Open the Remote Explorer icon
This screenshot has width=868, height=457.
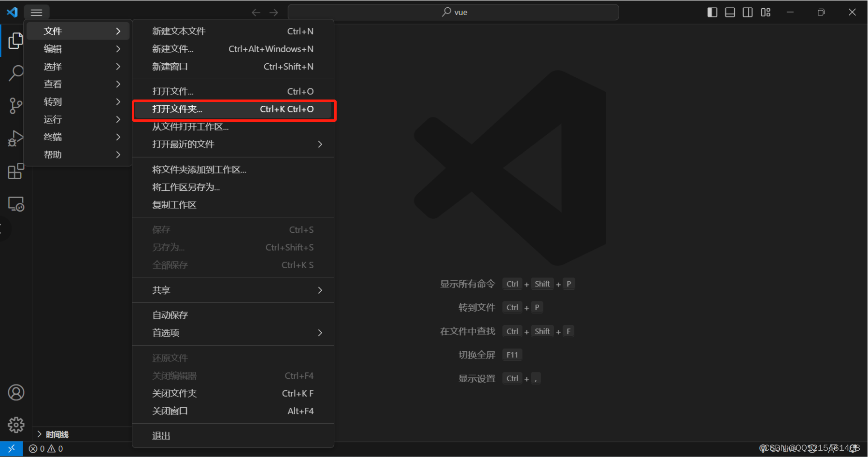pyautogui.click(x=15, y=204)
